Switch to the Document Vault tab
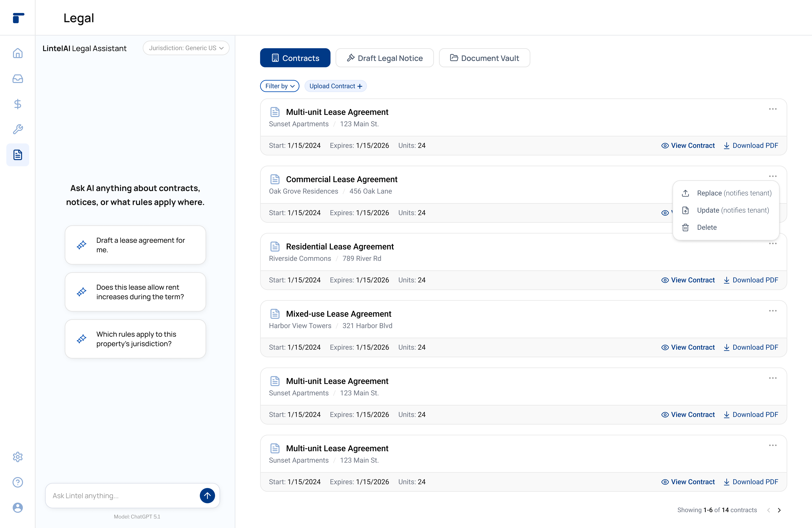Screen dimensions: 812x528 click(x=484, y=58)
